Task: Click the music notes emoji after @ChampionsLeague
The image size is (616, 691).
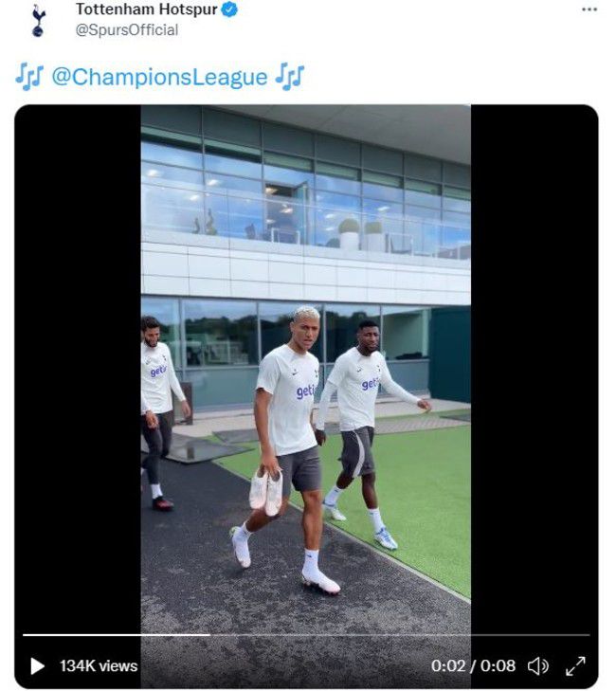Action: pos(290,77)
